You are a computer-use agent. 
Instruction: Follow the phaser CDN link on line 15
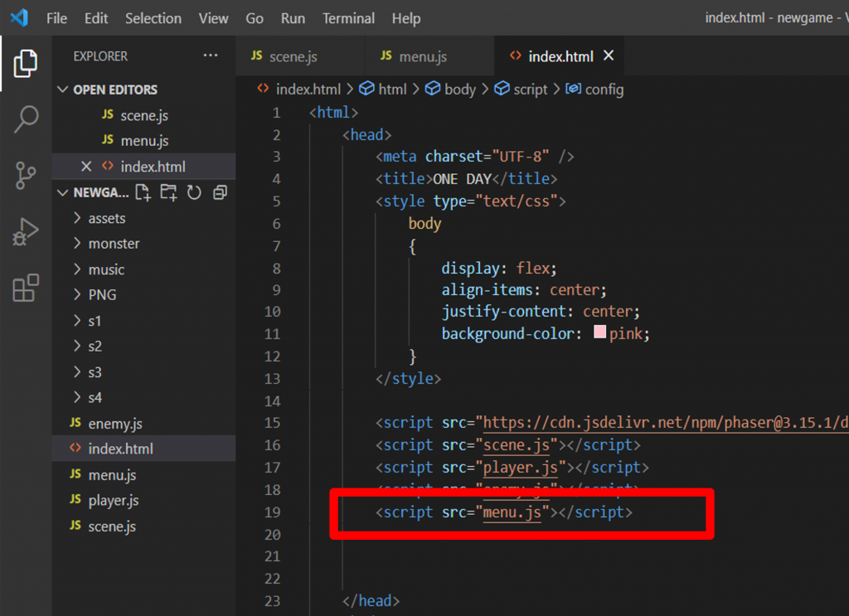666,422
